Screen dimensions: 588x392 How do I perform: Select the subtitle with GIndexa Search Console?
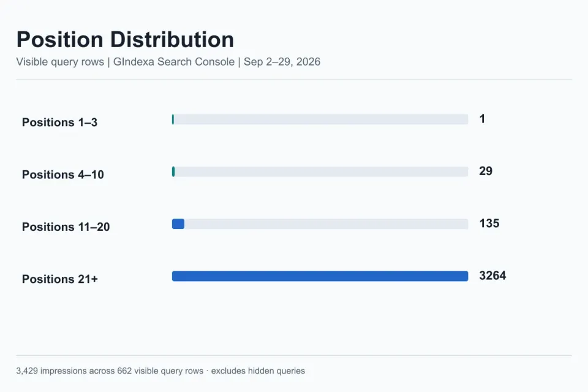tap(168, 61)
